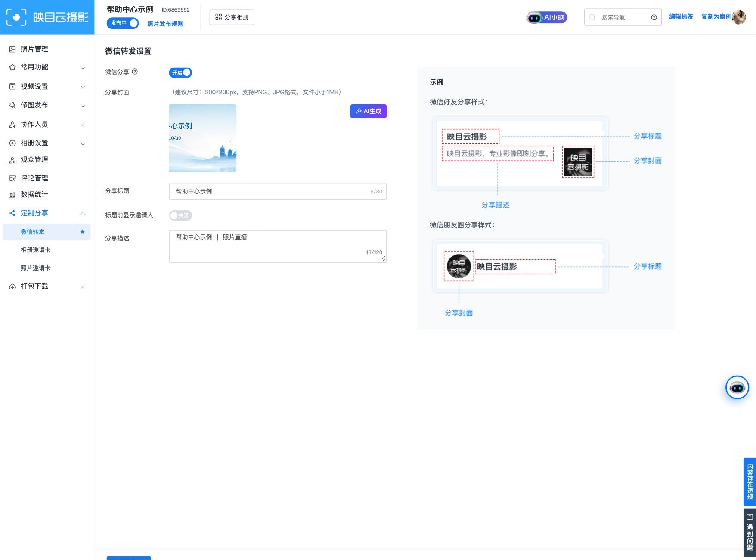The width and height of the screenshot is (756, 560).
Task: Click the 分享封面 cover thumbnail
Action: 203,138
